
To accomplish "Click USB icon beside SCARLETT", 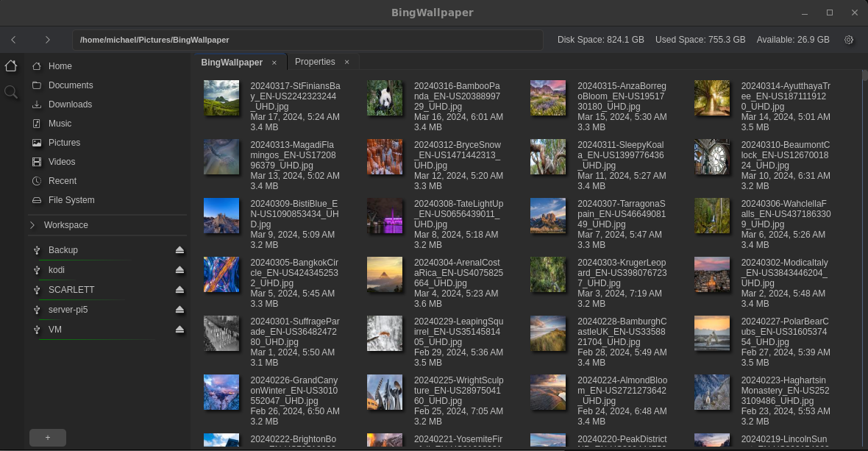I will coord(37,290).
